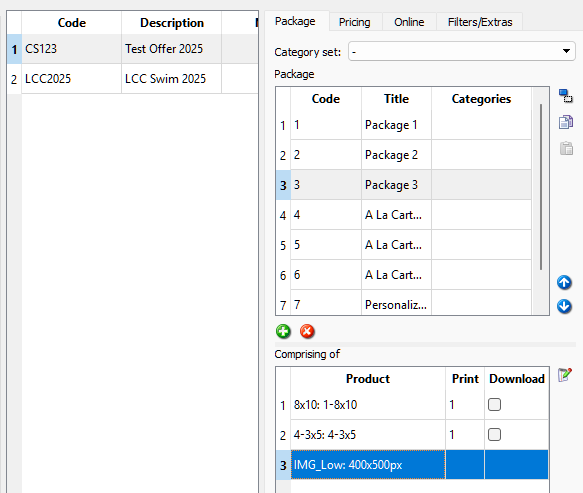Add a new package with the green plus

tap(283, 331)
